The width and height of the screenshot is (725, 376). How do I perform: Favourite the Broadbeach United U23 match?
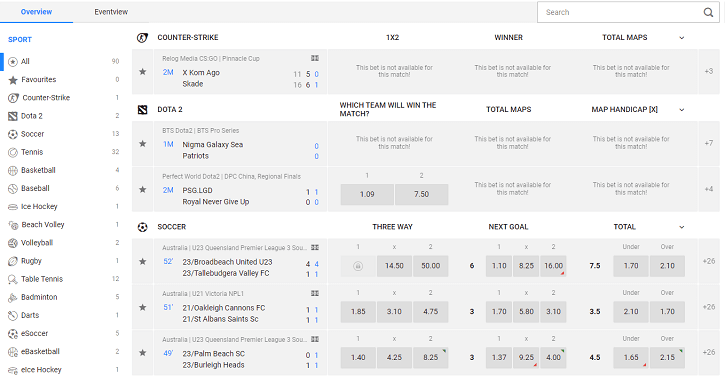[143, 261]
